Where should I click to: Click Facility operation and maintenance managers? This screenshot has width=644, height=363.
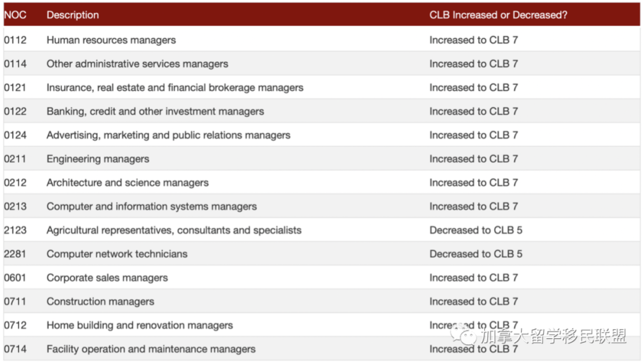[x=151, y=349]
